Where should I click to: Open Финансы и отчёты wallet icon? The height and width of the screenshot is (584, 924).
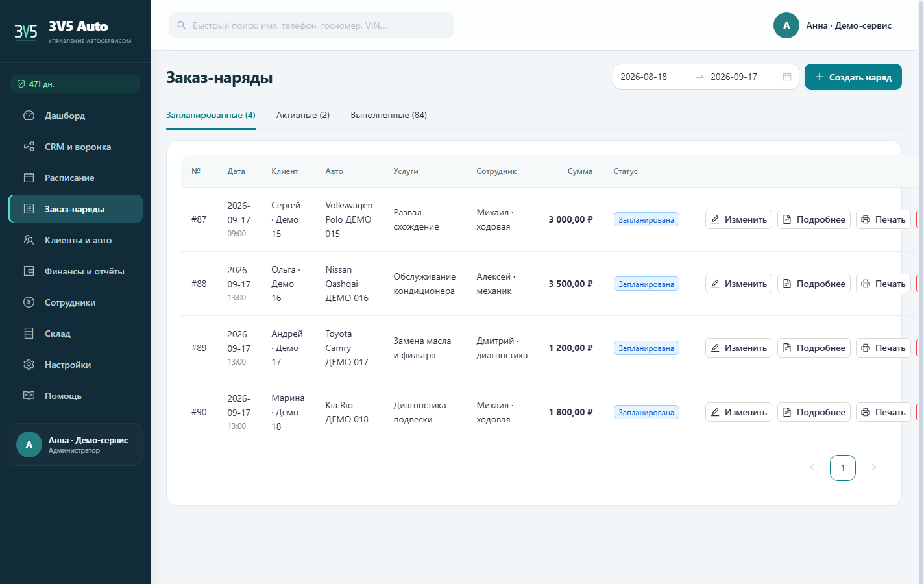click(x=29, y=271)
